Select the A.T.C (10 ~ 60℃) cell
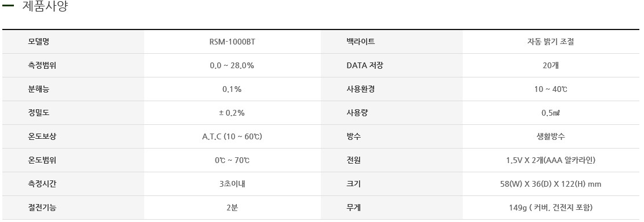 click(232, 136)
